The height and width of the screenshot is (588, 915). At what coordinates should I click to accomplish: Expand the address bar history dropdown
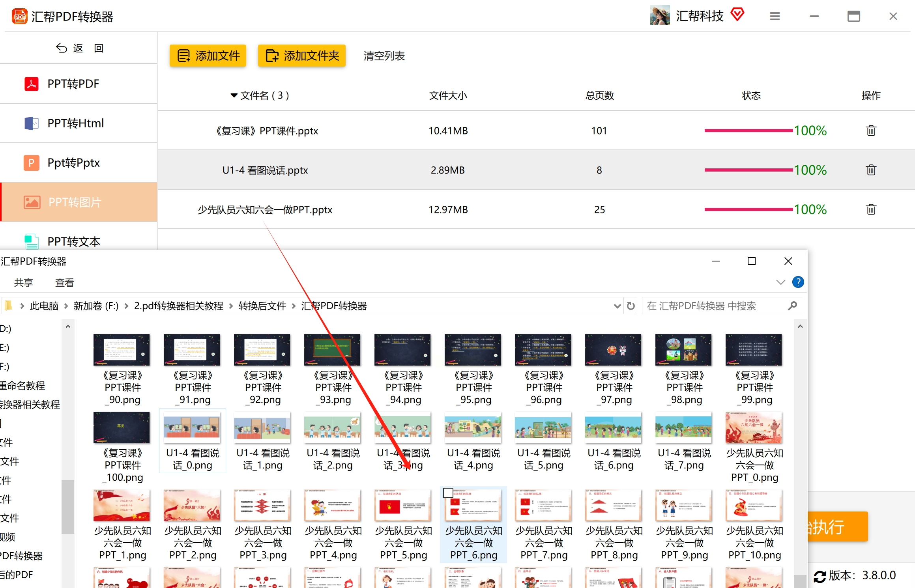tap(617, 306)
